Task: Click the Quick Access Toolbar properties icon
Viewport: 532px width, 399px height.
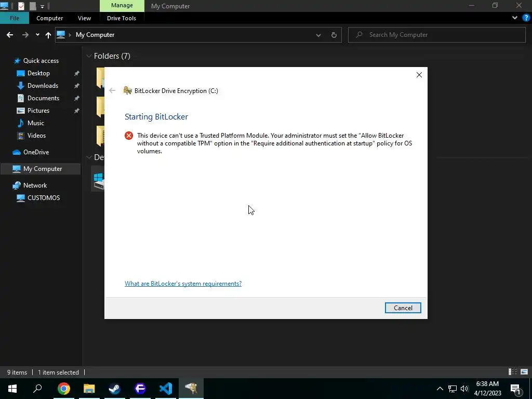Action: (21, 6)
